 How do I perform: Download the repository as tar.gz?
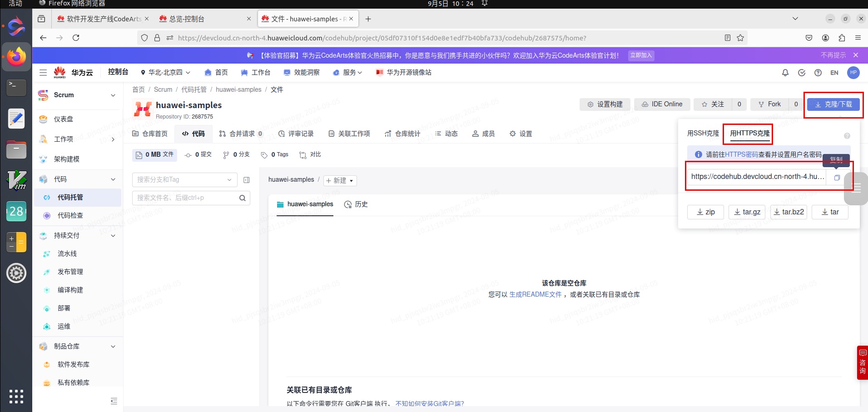click(747, 212)
